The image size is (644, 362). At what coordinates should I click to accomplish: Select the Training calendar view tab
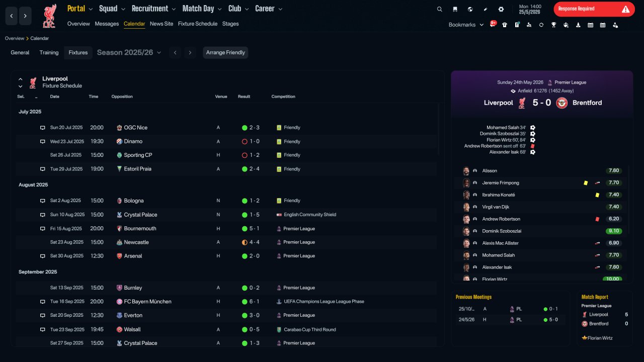(49, 52)
